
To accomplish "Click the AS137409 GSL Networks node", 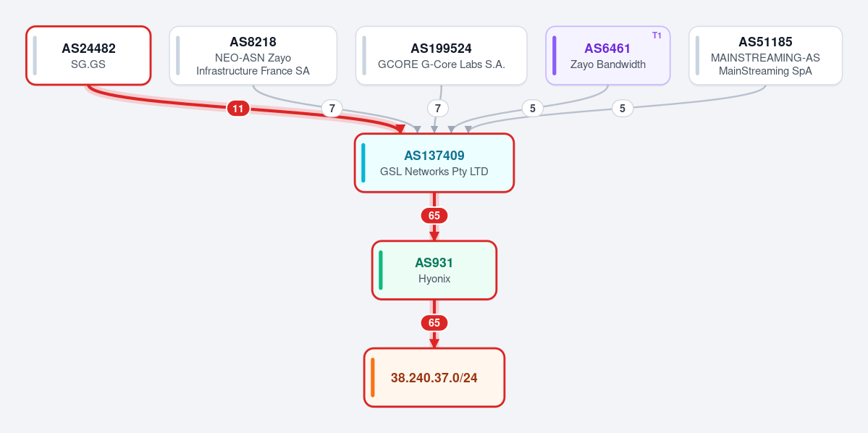I will [x=434, y=163].
